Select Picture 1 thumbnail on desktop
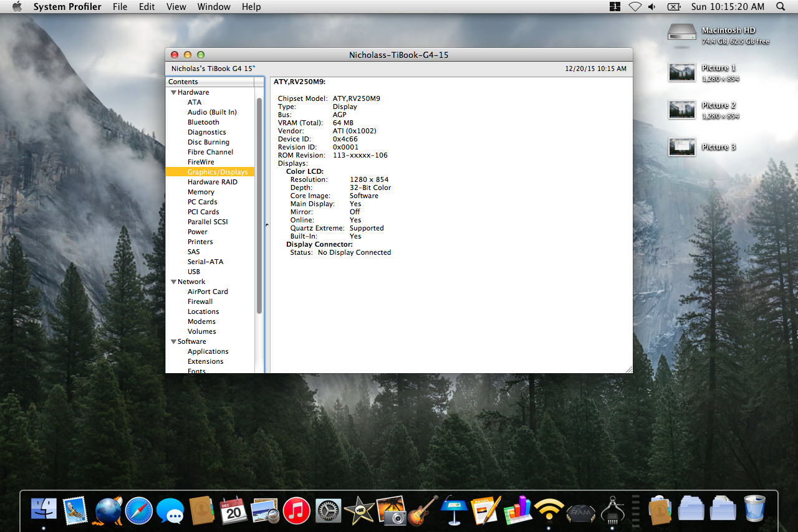 coord(681,72)
